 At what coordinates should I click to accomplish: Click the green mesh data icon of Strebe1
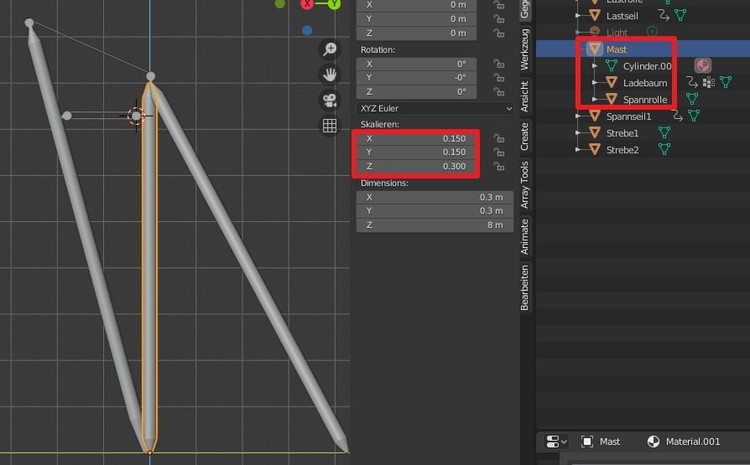pyautogui.click(x=664, y=133)
